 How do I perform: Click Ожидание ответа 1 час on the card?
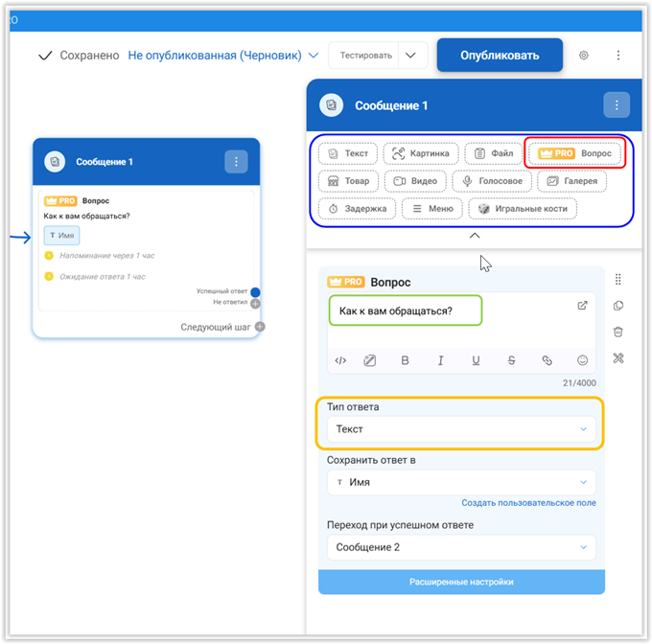click(x=103, y=277)
